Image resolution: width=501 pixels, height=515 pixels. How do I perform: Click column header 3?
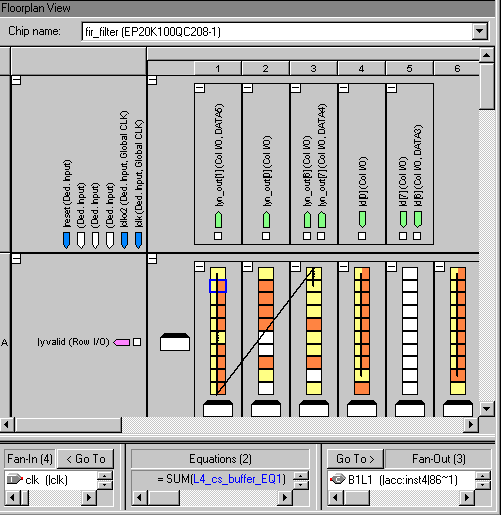point(314,68)
